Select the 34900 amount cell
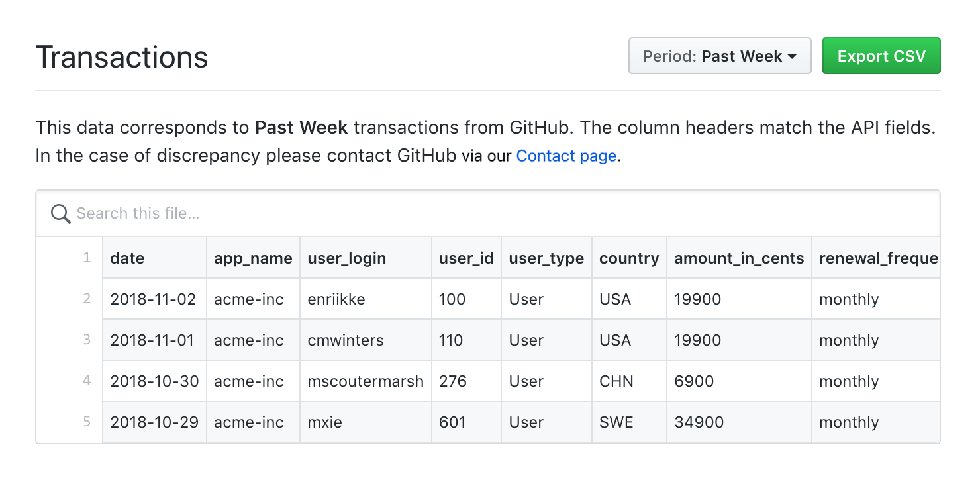The image size is (980, 488). (699, 422)
